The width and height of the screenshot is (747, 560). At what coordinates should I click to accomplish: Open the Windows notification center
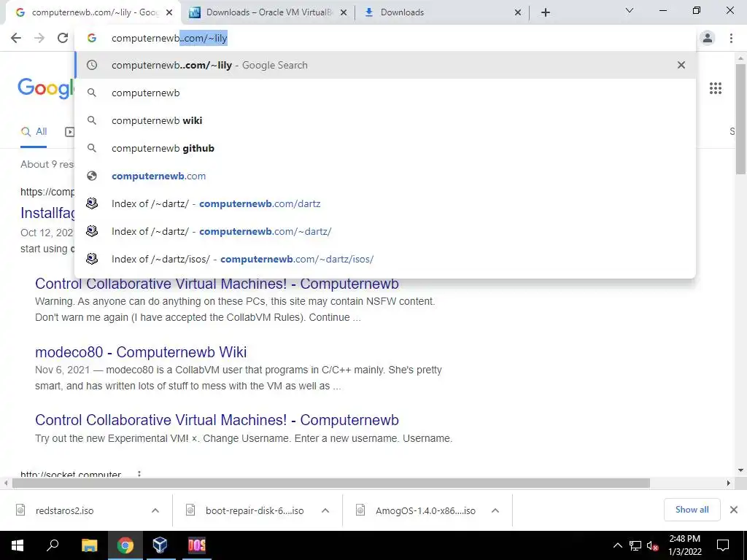click(x=723, y=545)
